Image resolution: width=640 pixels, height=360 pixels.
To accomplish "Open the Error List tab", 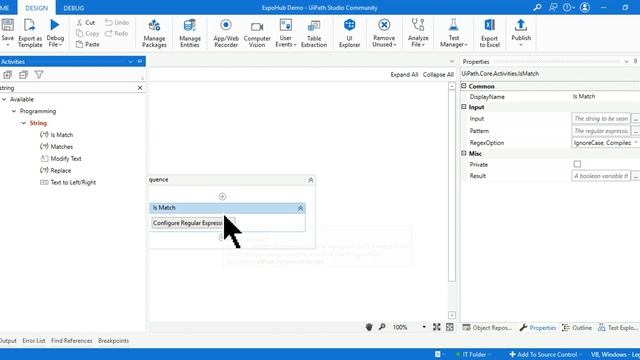I will coord(34,341).
